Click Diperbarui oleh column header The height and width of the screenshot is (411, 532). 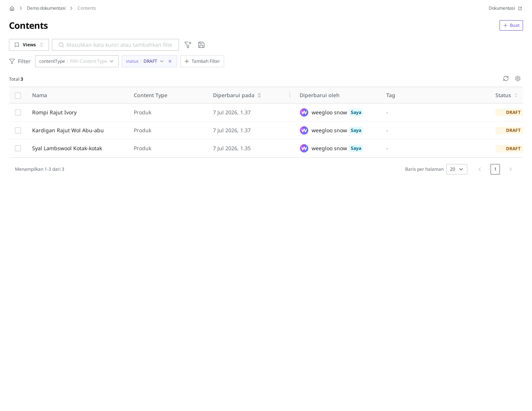coord(319,95)
